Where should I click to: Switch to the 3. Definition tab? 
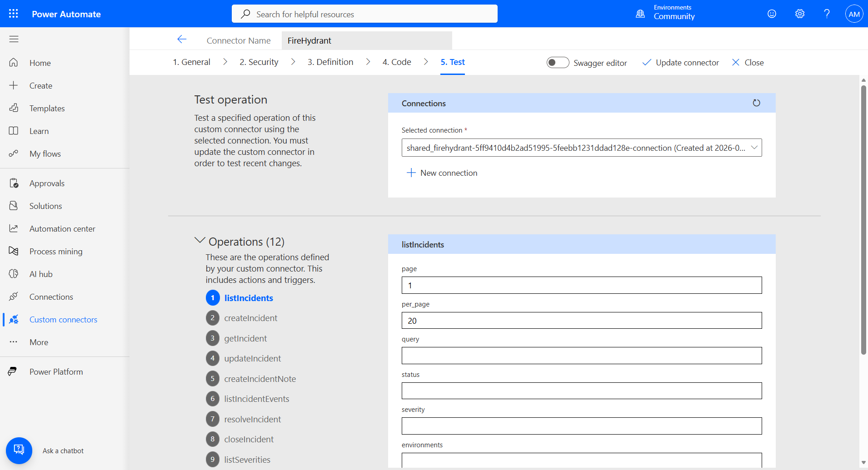click(x=330, y=62)
